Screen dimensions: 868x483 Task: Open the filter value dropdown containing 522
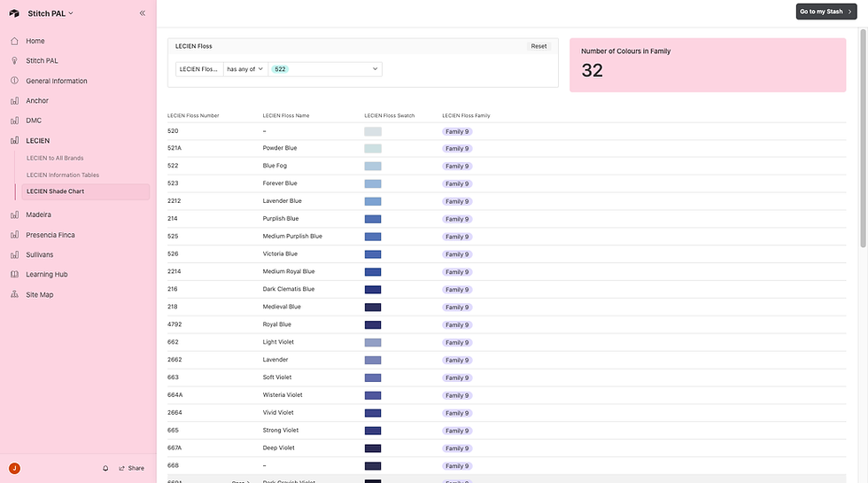325,69
